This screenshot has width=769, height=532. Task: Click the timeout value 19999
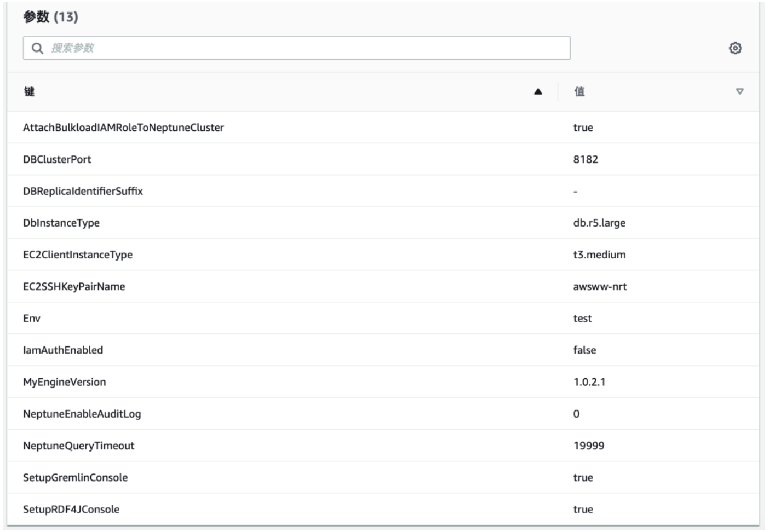(x=589, y=446)
